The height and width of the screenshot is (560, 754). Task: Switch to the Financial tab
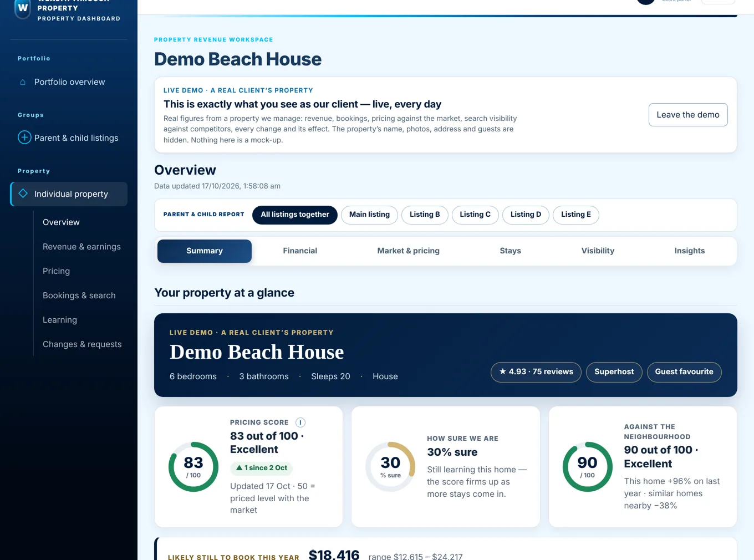tap(300, 251)
